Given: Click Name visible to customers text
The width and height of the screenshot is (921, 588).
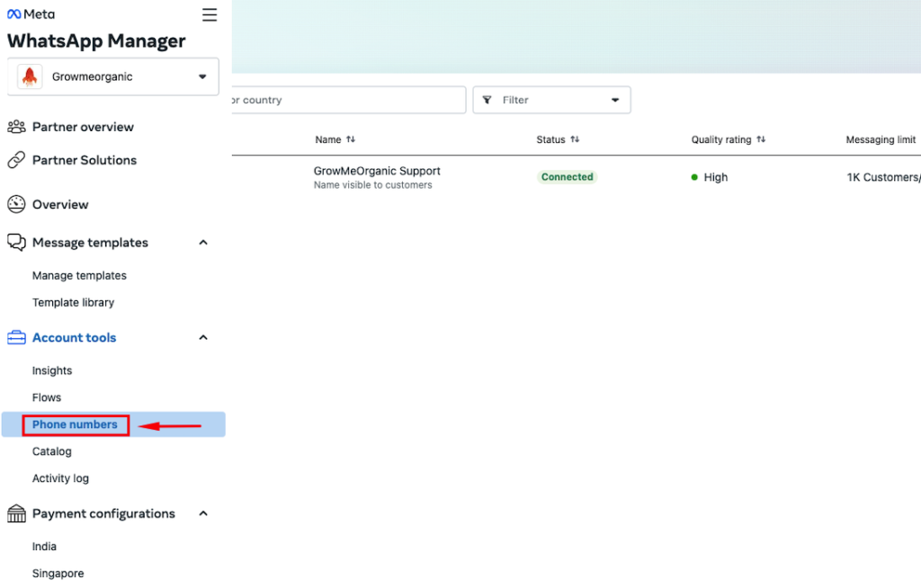Looking at the screenshot, I should pos(373,185).
